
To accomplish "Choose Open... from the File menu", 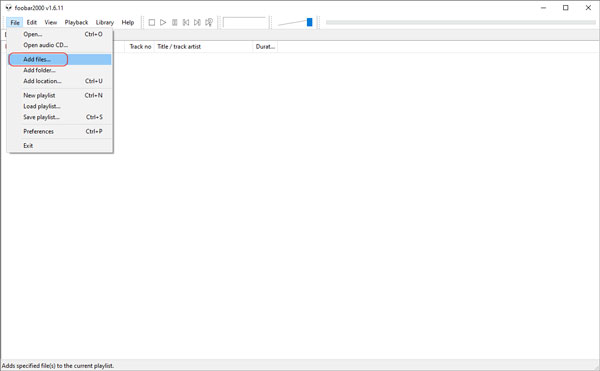I will pos(60,34).
